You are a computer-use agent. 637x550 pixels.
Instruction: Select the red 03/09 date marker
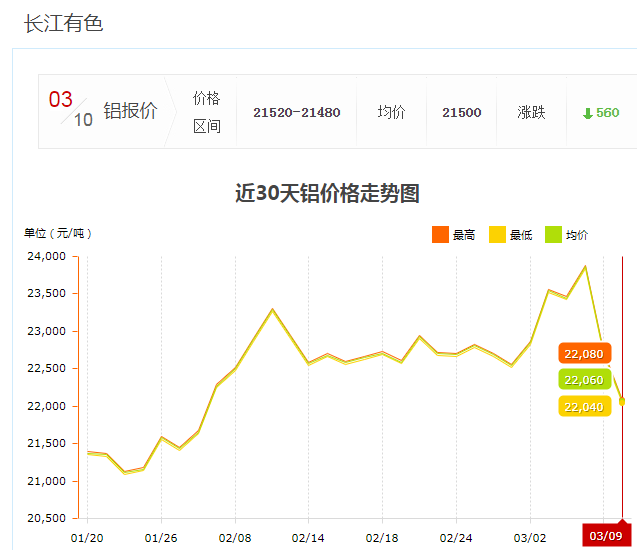(x=605, y=536)
